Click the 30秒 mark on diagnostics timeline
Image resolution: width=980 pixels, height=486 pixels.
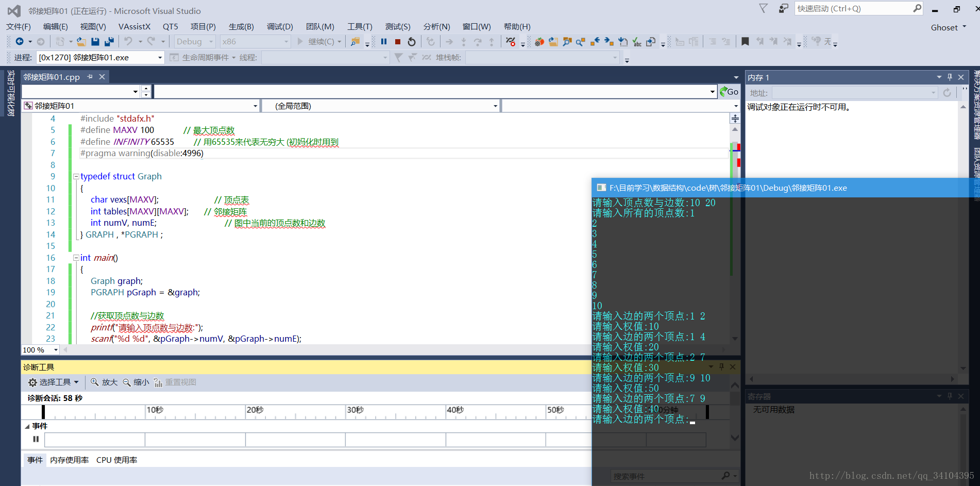355,410
